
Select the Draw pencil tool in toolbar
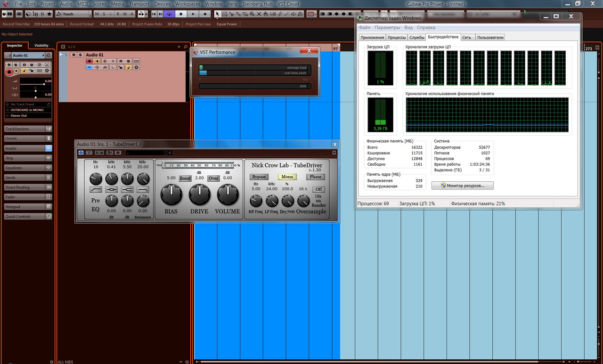coord(280,14)
